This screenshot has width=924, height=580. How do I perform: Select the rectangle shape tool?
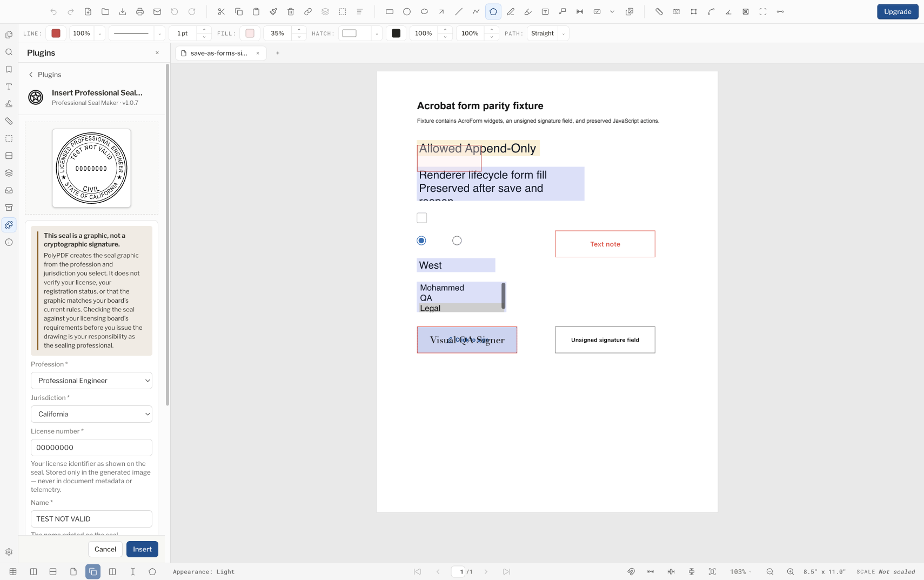[x=390, y=11]
